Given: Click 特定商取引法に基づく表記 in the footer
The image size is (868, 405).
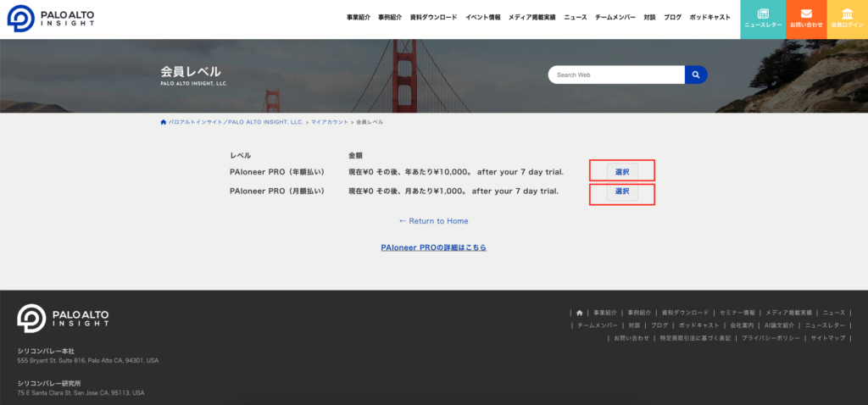Looking at the screenshot, I should [x=695, y=338].
